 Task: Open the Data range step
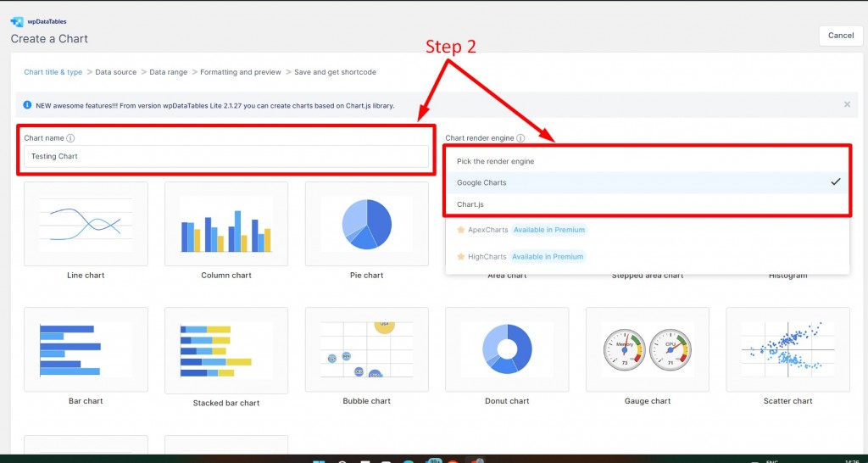tap(169, 72)
